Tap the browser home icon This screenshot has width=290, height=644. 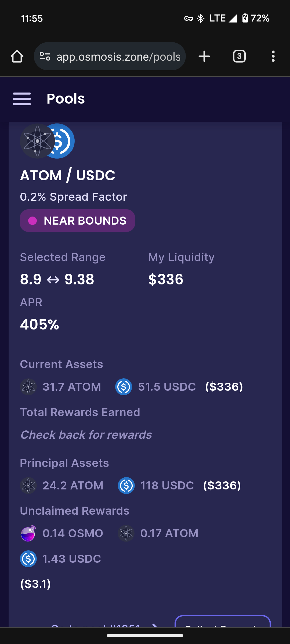tap(17, 56)
